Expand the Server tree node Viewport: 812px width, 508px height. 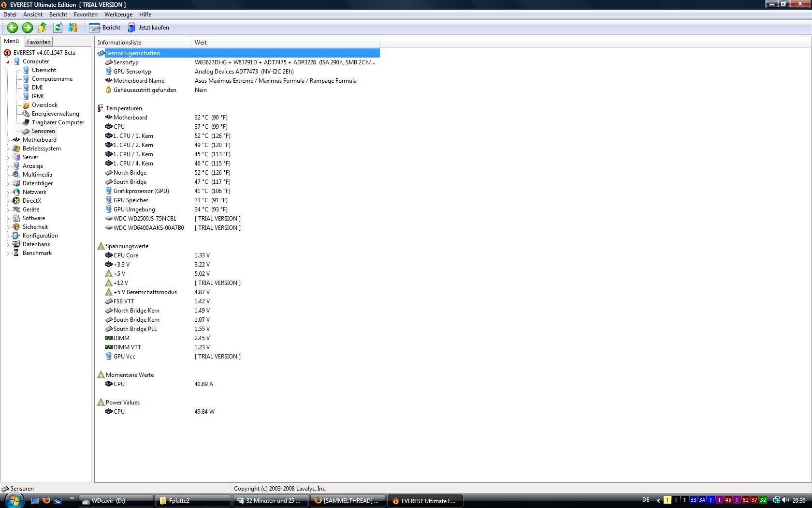click(x=8, y=158)
